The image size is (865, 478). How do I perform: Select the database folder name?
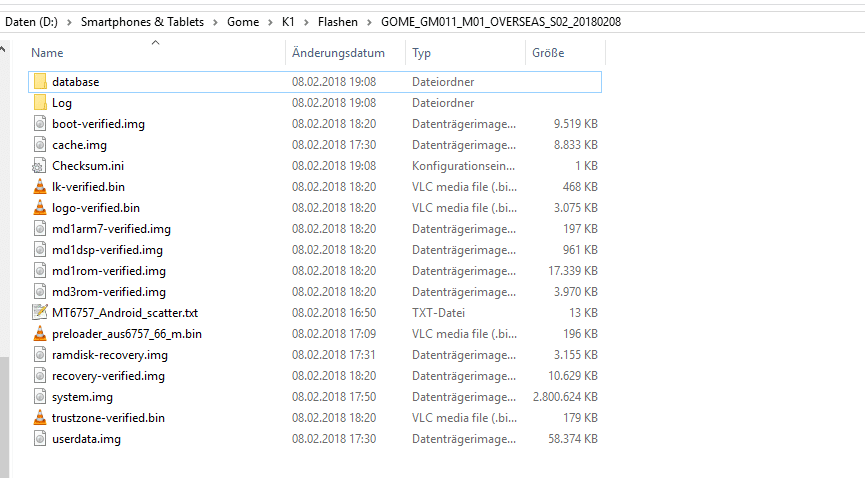tap(76, 82)
